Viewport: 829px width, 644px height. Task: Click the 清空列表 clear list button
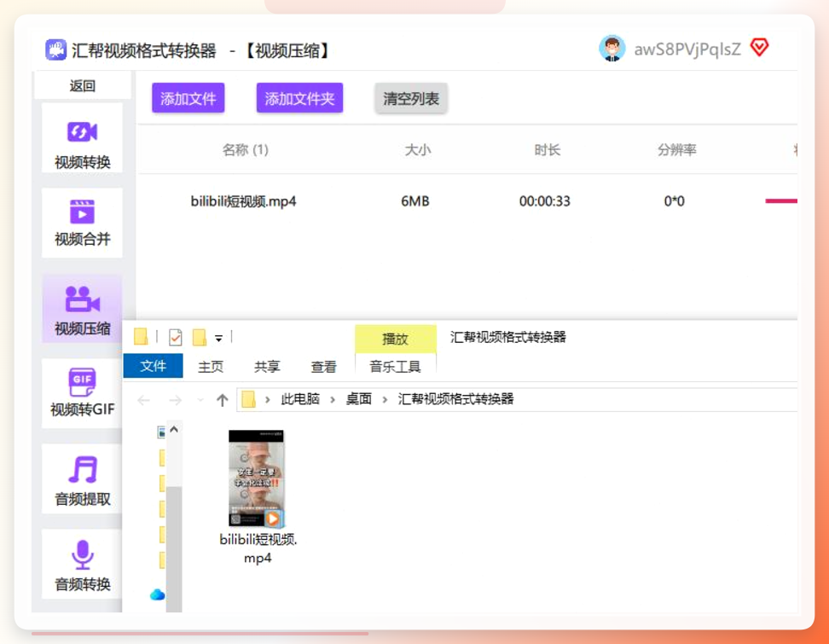click(411, 98)
